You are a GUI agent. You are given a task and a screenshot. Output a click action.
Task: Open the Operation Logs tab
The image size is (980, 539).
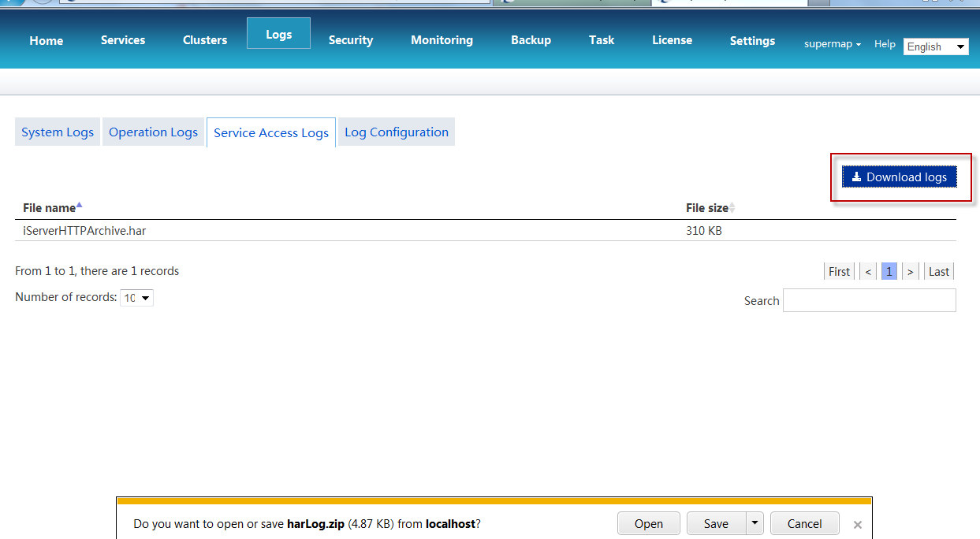pyautogui.click(x=153, y=132)
